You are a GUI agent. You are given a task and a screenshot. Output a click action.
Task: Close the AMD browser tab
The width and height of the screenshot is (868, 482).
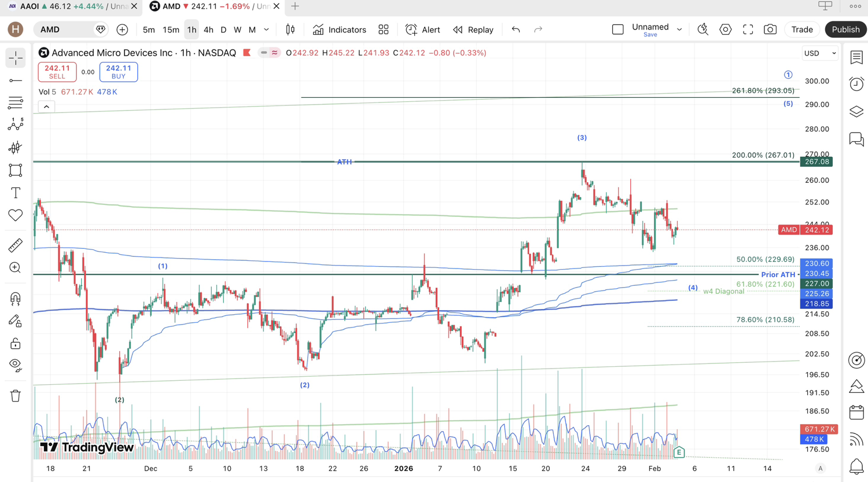(277, 6)
